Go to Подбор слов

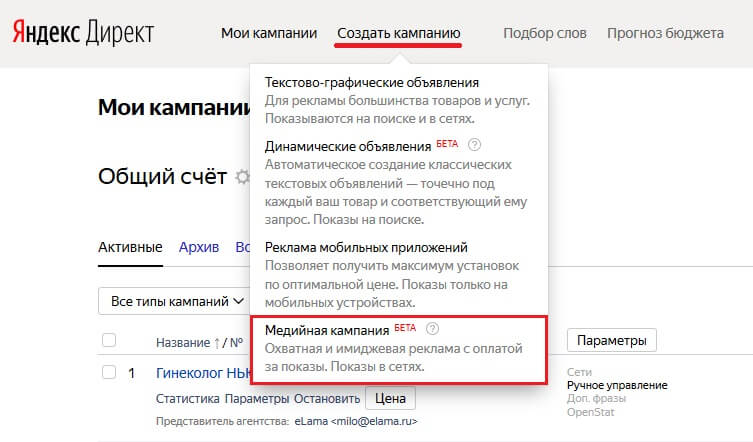click(545, 33)
